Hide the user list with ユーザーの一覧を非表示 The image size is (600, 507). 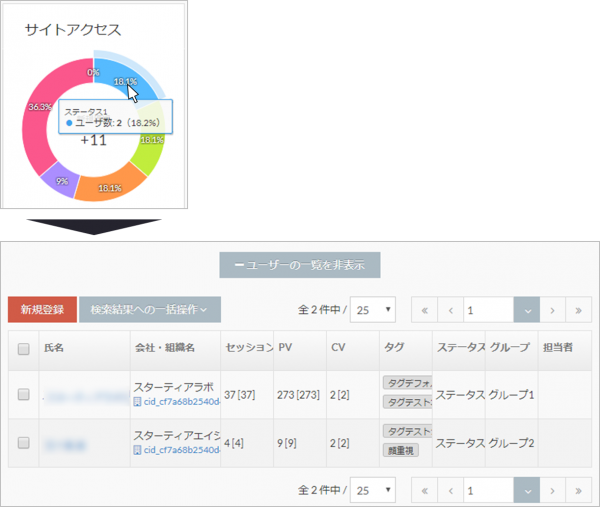(x=300, y=265)
